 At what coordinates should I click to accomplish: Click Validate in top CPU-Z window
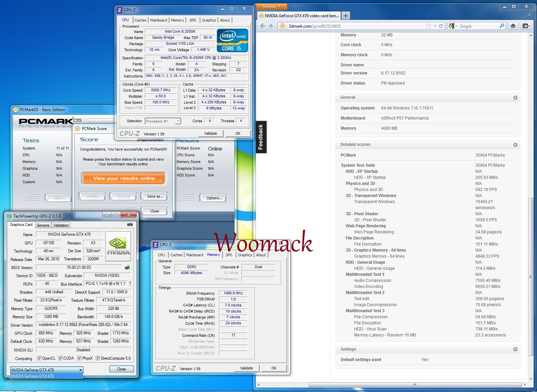(x=210, y=133)
